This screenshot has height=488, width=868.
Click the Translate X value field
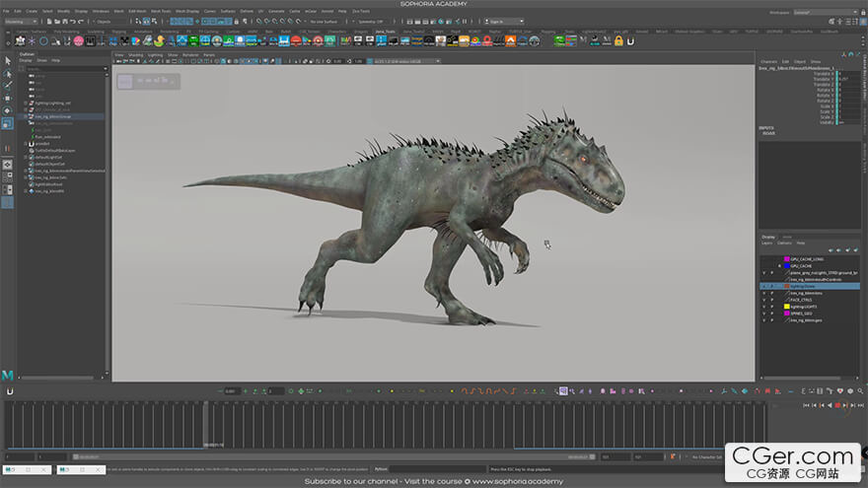[849, 74]
